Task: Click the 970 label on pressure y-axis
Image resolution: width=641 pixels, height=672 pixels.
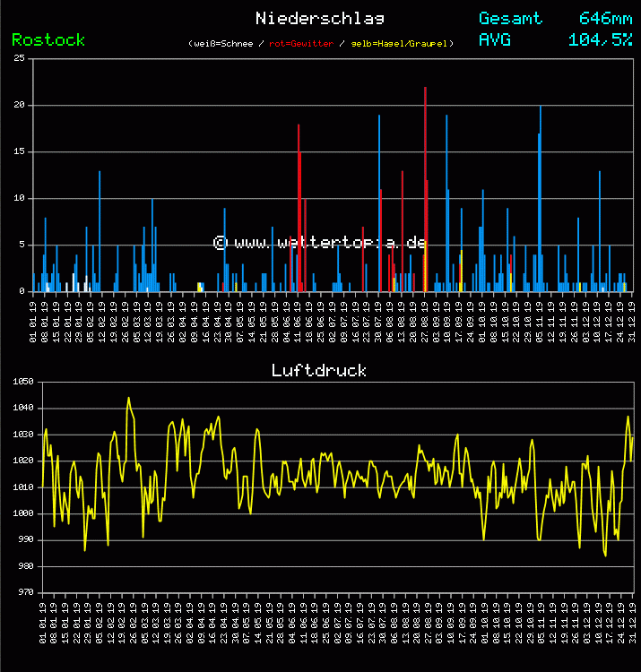Action: tap(22, 592)
